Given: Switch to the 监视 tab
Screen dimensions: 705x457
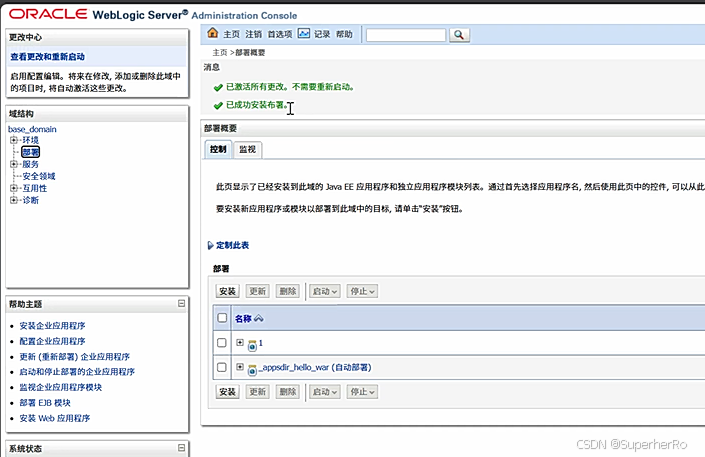Looking at the screenshot, I should (247, 149).
